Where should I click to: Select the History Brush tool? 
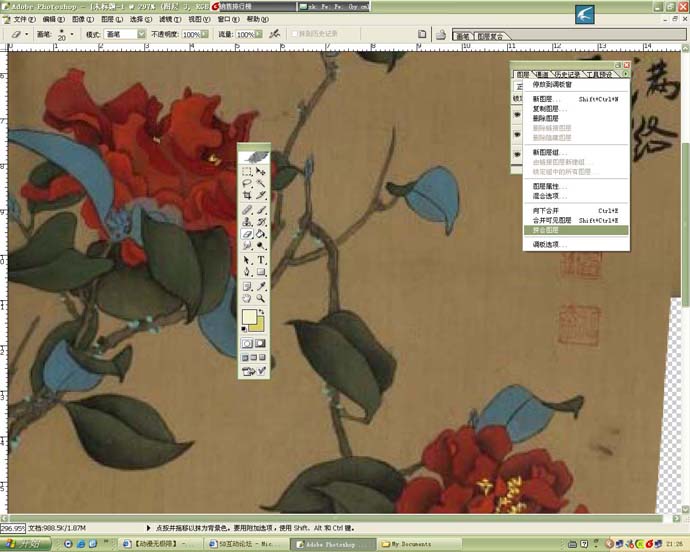click(261, 222)
